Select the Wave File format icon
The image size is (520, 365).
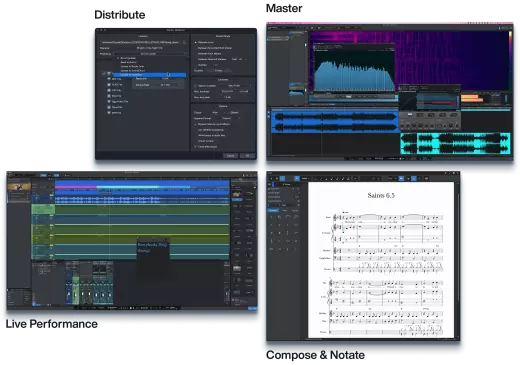(x=109, y=107)
